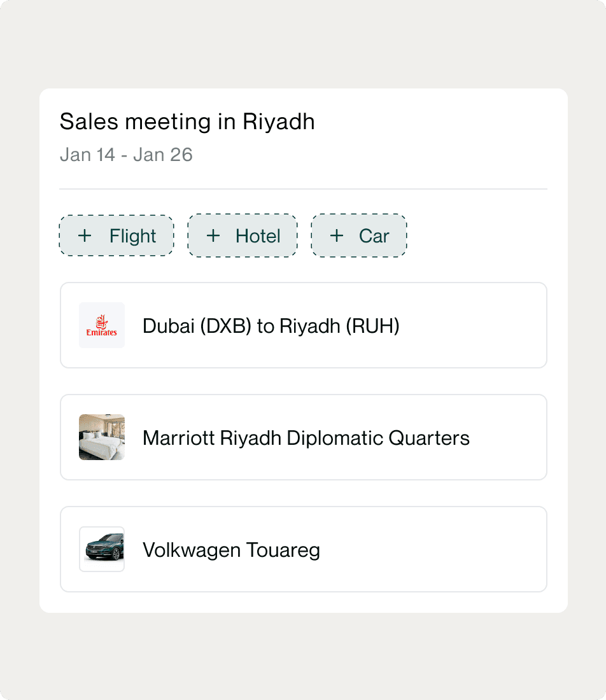Click empty space in the Emirates flight card
This screenshot has height=700, width=606.
pos(474,325)
